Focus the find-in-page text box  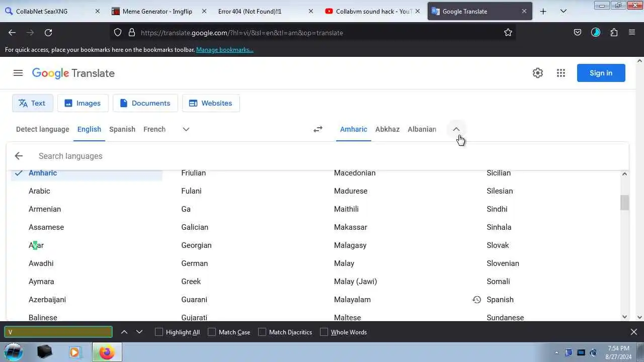58,332
